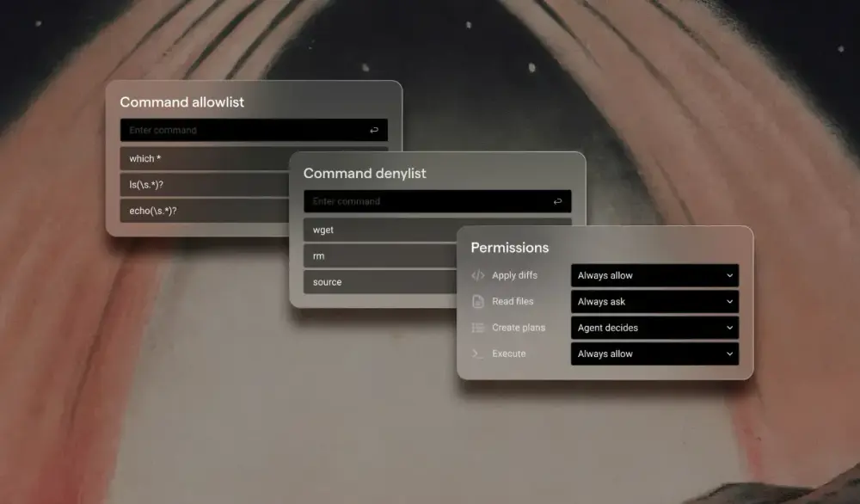Expand the Create plans 'Agent decides' dropdown

654,328
